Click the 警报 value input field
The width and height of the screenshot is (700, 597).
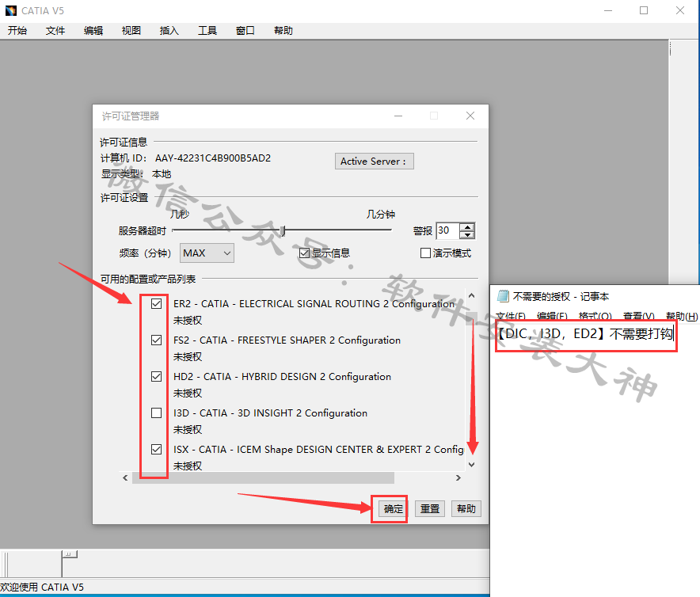pyautogui.click(x=447, y=230)
